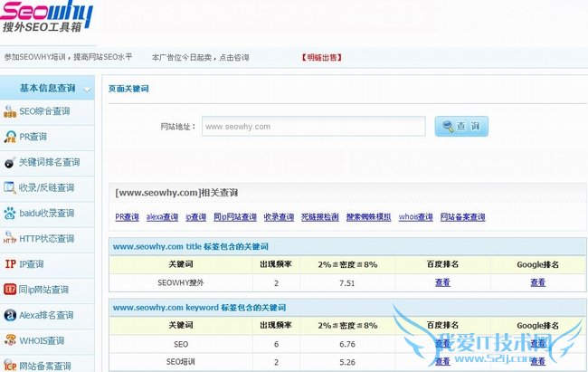
Task: Click the title 标签包含的关键词 header
Action: 191,246
